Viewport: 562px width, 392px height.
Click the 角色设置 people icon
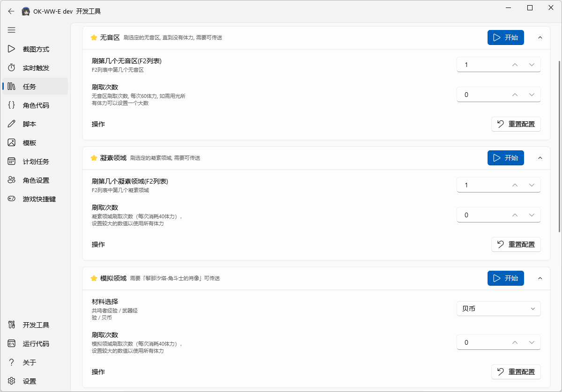pos(12,180)
